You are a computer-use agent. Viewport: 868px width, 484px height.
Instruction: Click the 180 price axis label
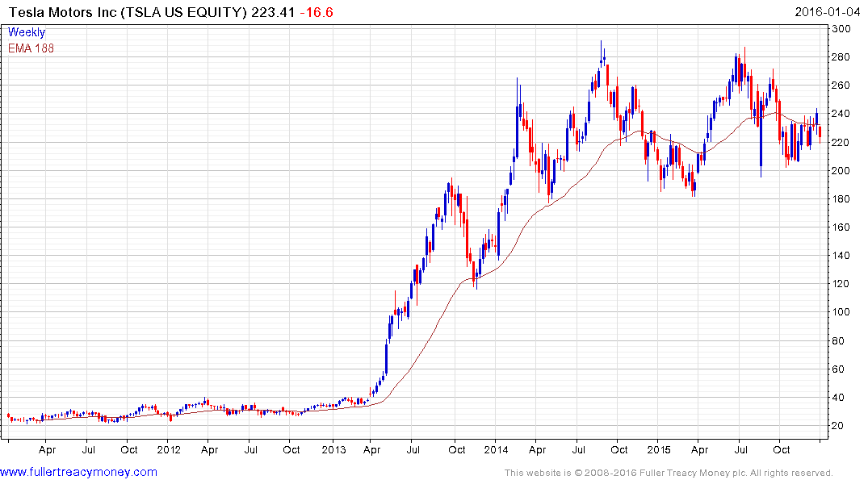tap(841, 198)
